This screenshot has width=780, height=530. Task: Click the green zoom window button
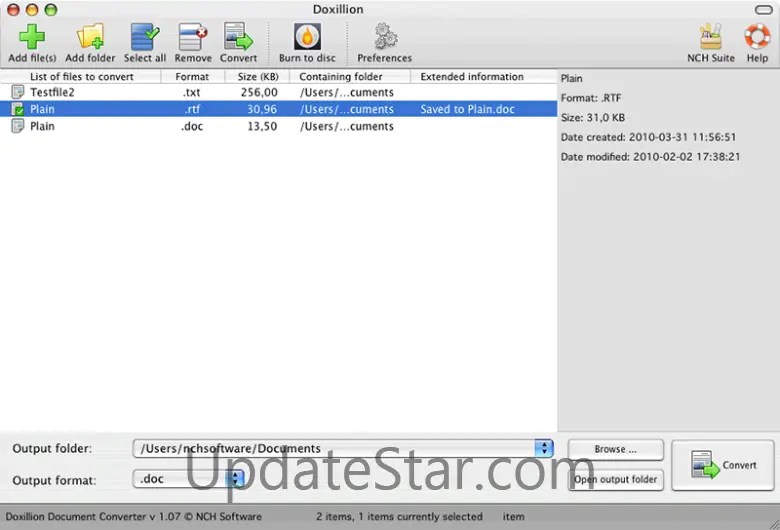(x=51, y=9)
